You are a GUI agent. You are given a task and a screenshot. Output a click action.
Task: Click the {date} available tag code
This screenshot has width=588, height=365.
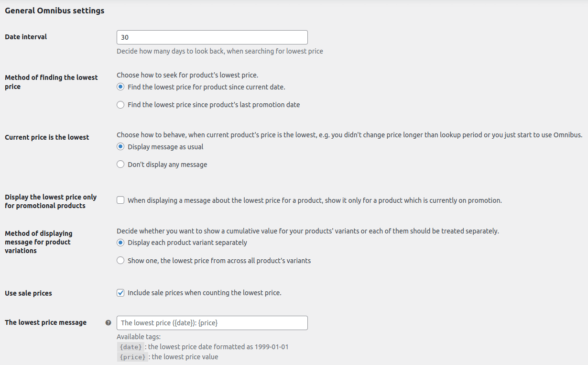[131, 347]
